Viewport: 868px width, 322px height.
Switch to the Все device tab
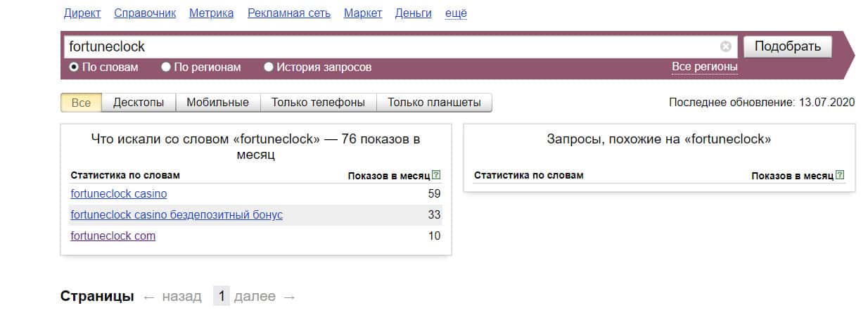point(81,103)
